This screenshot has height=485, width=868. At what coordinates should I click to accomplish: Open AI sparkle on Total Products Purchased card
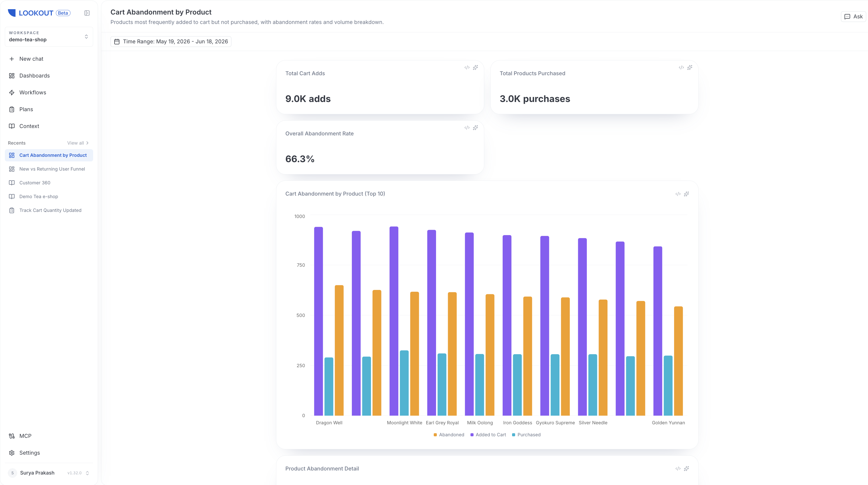point(690,68)
